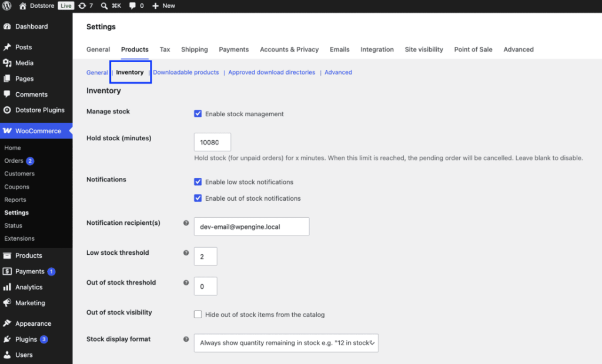The image size is (602, 364).
Task: Open the Orders submenu item
Action: [14, 161]
